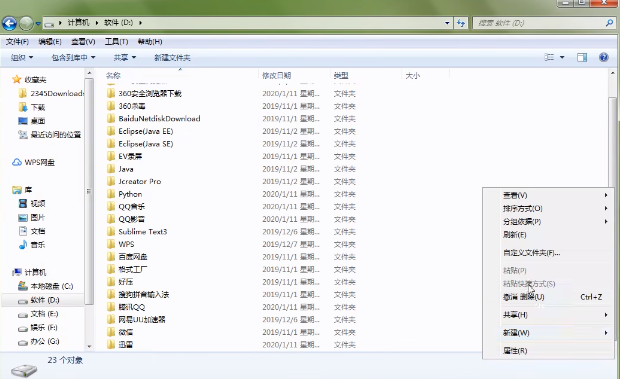Click the 新建文件夹 toolbar button

[x=172, y=58]
